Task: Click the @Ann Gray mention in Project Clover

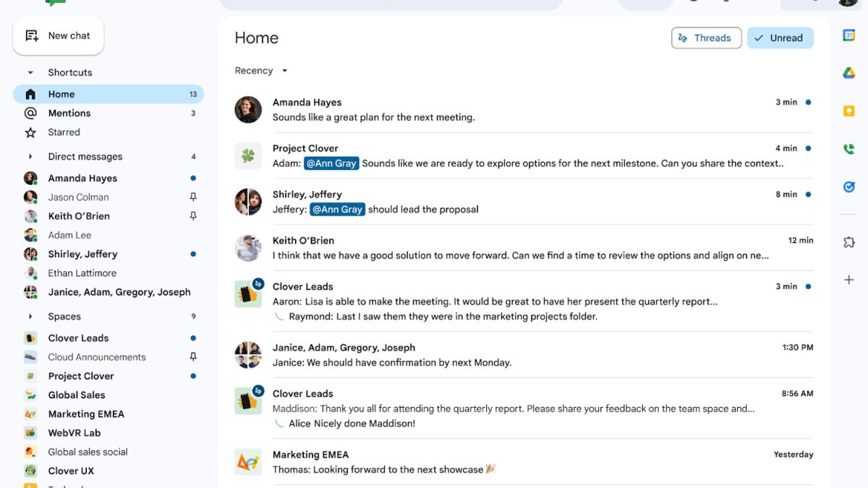Action: (x=331, y=163)
